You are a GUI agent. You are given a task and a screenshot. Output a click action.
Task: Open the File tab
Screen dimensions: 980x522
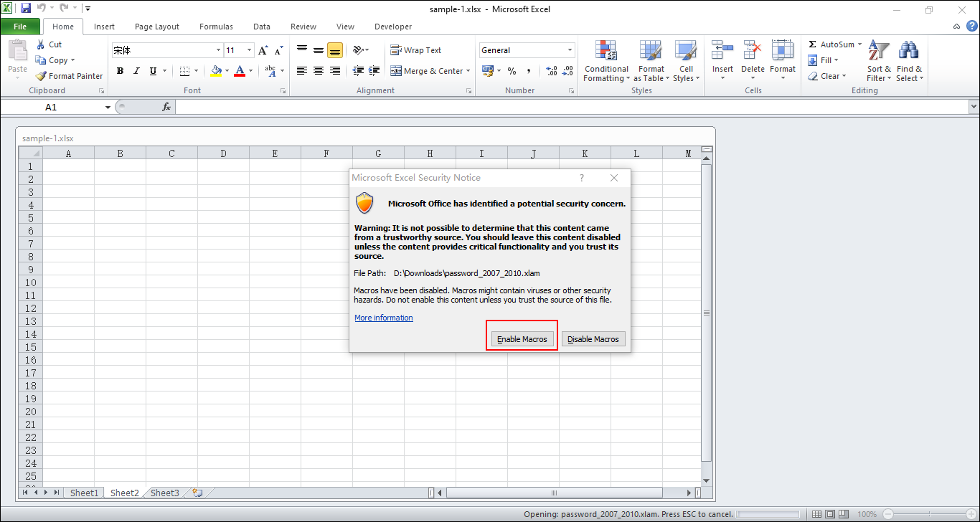[20, 27]
